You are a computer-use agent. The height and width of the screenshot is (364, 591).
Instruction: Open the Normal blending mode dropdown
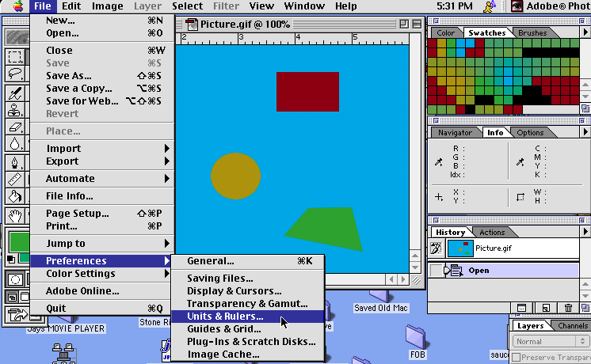click(x=550, y=341)
